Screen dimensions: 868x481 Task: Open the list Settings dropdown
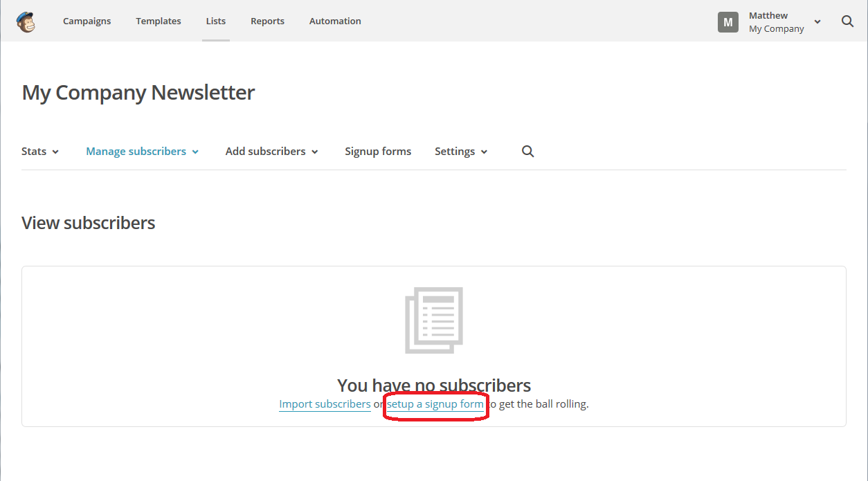(x=461, y=152)
